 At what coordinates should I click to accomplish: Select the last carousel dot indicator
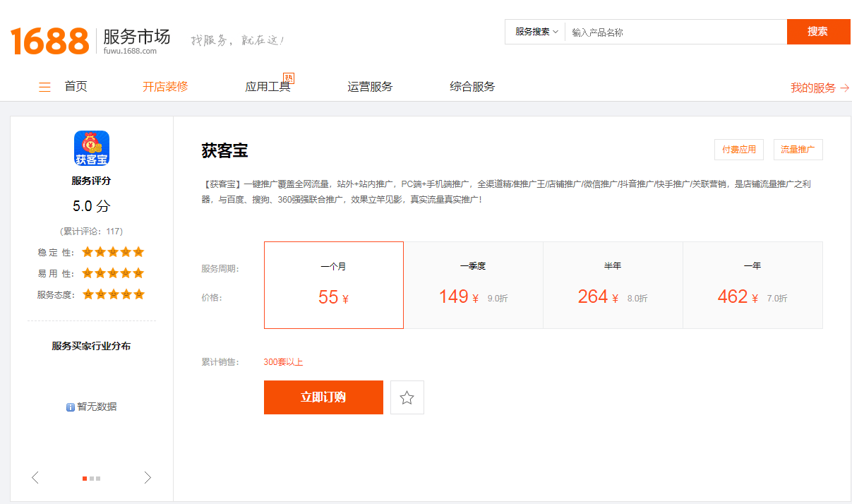[98, 479]
